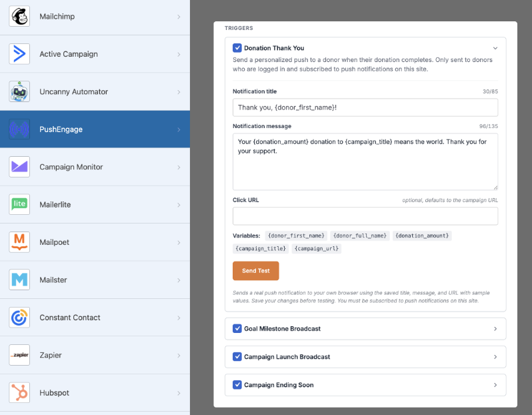Click the Notification title input field

[365, 107]
